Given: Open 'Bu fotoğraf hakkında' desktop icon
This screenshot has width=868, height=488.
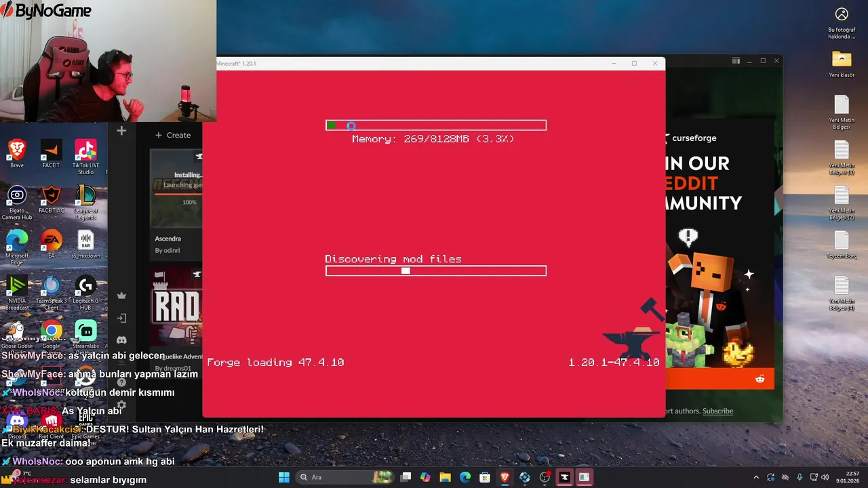Looking at the screenshot, I should point(842,22).
